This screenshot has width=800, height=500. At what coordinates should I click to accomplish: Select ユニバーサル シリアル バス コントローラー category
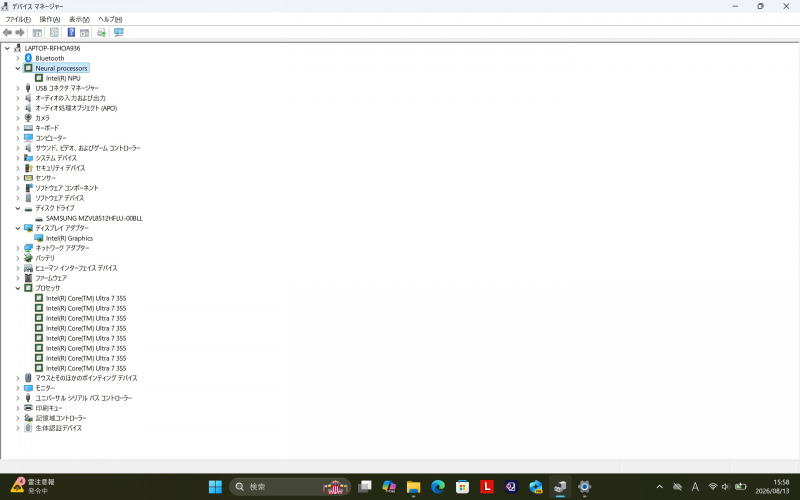pyautogui.click(x=83, y=398)
